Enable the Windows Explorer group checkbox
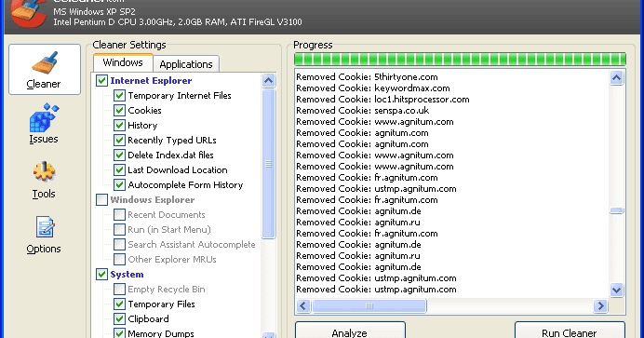Image resolution: width=644 pixels, height=338 pixels. 101,199
